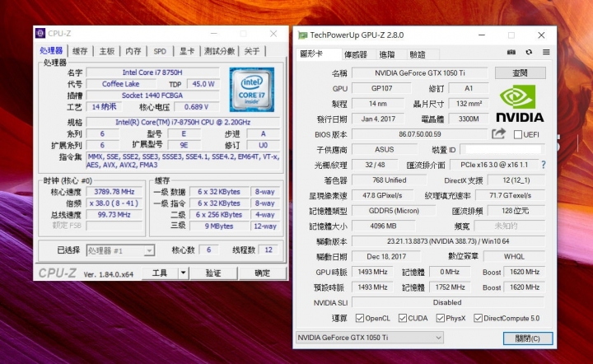
Task: Click the Intel Core i7 logo badge
Action: (251, 90)
